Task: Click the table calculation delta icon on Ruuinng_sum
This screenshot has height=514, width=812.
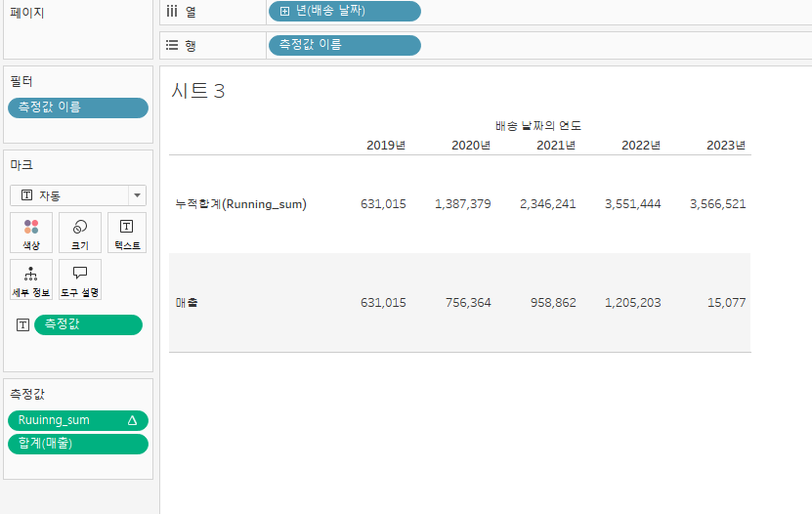Action: click(133, 420)
